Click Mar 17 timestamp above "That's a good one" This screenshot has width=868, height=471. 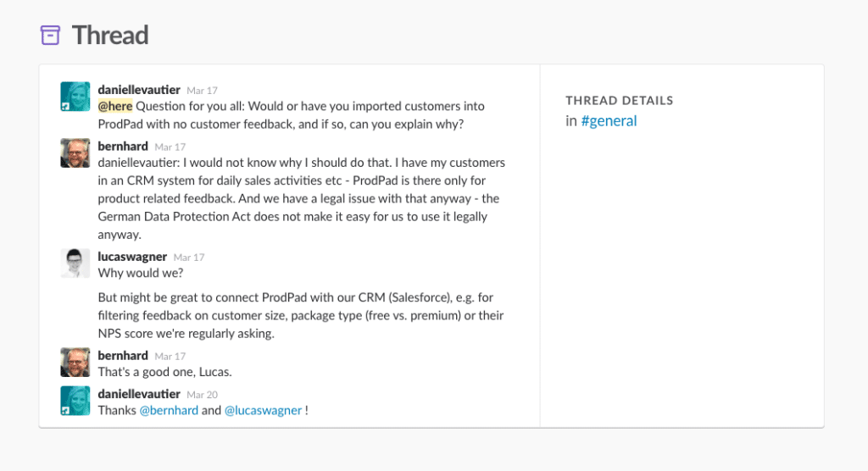pos(170,357)
